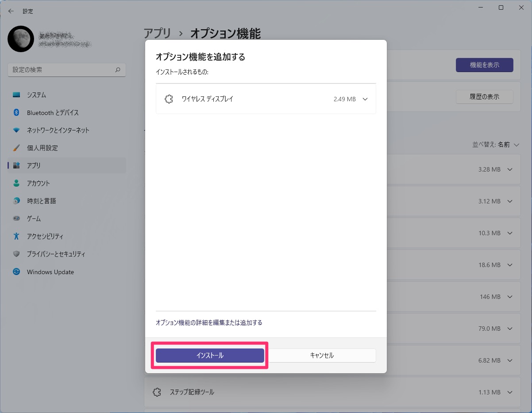The image size is (532, 413).
Task: Minimize the 設定 window
Action: click(x=481, y=8)
